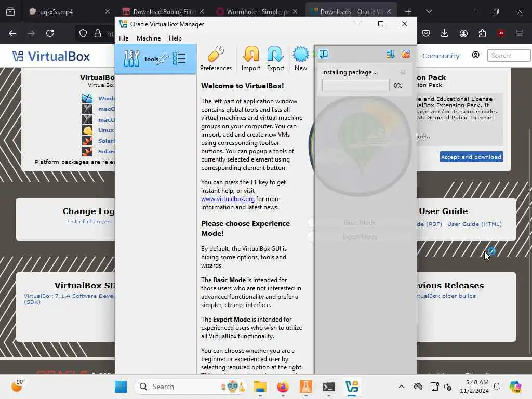Open Firefox hamburger application menu
Viewport: 532px width, 399px height.
point(520,33)
